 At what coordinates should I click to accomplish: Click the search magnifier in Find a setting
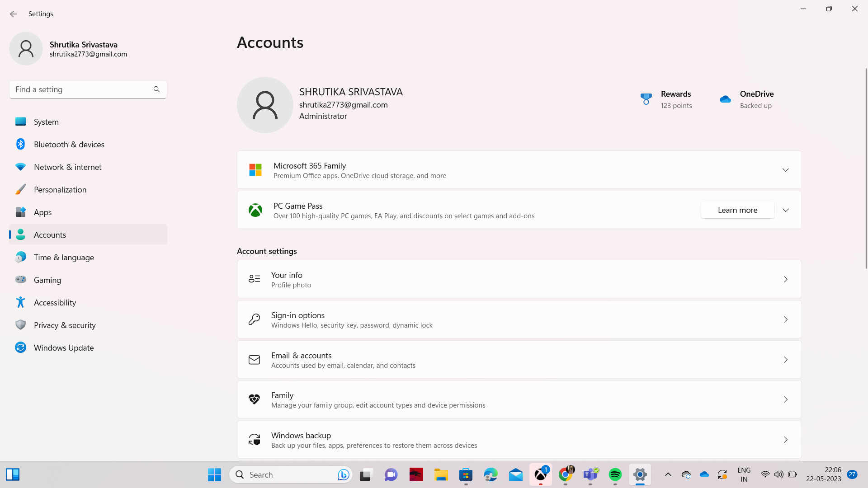click(x=156, y=89)
